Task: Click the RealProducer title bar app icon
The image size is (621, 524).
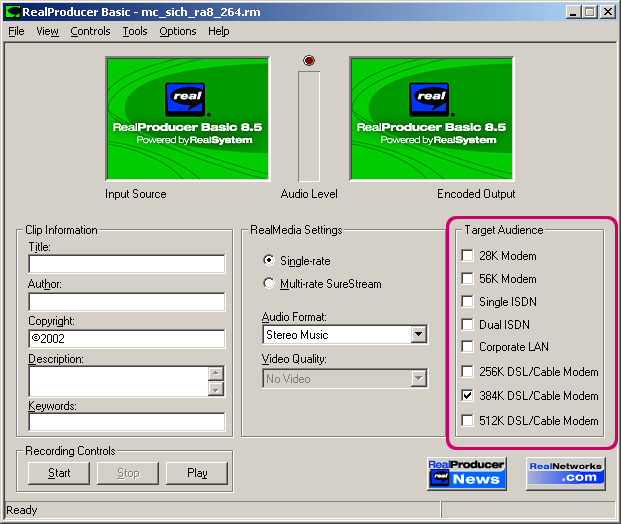Action: coord(12,12)
